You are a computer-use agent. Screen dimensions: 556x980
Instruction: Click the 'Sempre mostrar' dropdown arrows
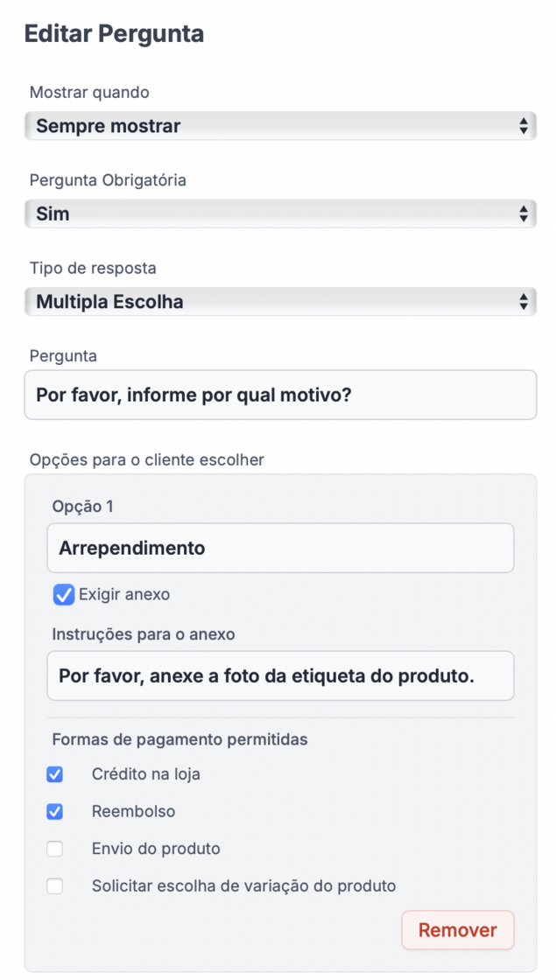[x=523, y=126]
